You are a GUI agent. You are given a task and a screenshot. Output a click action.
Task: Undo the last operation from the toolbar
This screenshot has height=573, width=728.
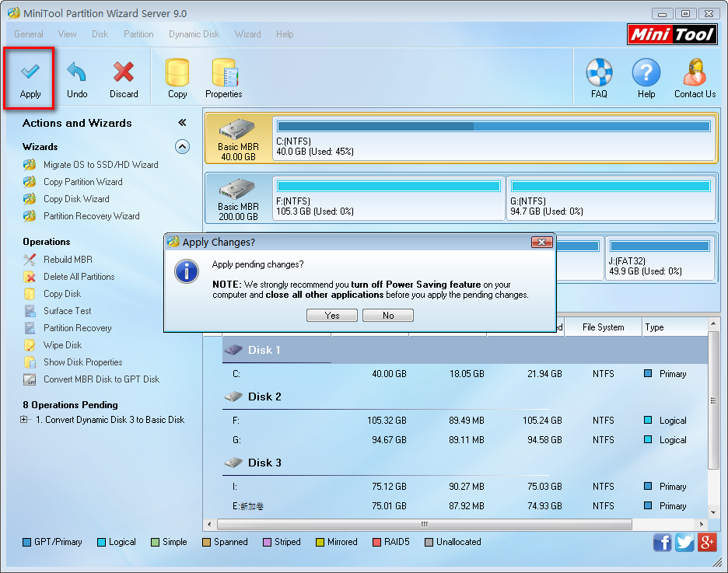click(76, 79)
